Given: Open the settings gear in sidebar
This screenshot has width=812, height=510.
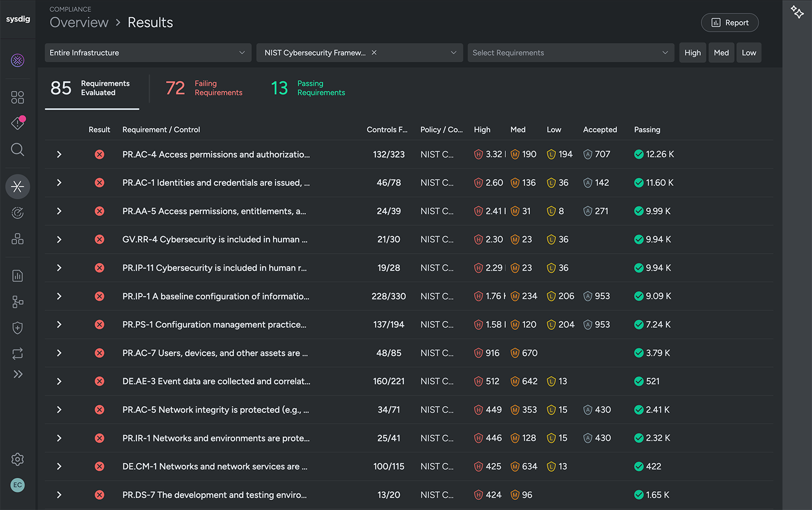Looking at the screenshot, I should 18,459.
